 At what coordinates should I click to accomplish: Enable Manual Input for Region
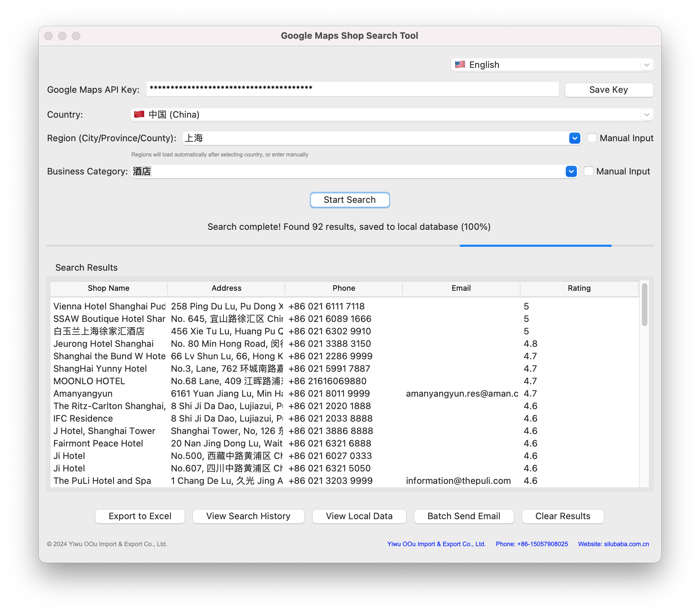tap(592, 138)
